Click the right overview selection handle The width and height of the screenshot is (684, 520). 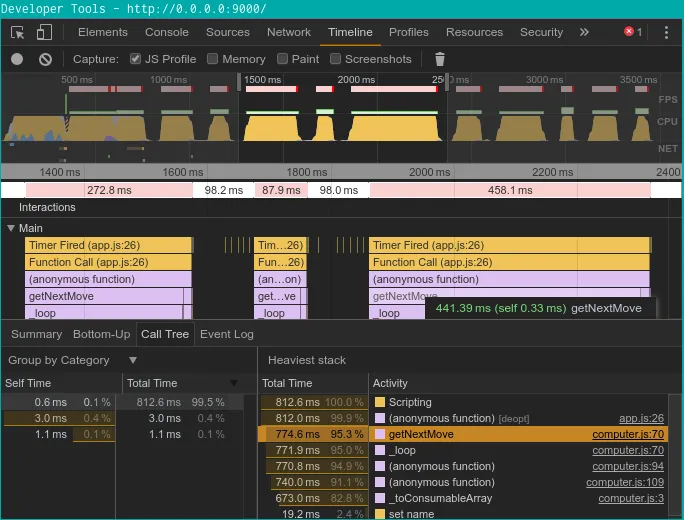447,82
